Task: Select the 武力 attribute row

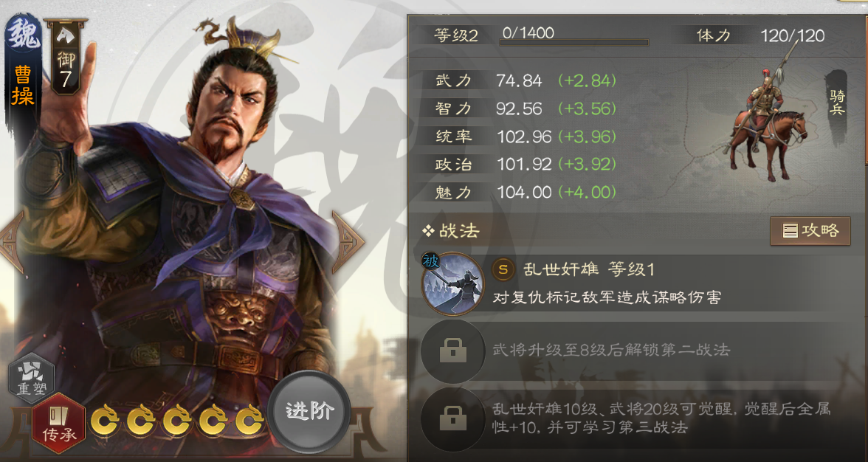Action: click(x=526, y=80)
